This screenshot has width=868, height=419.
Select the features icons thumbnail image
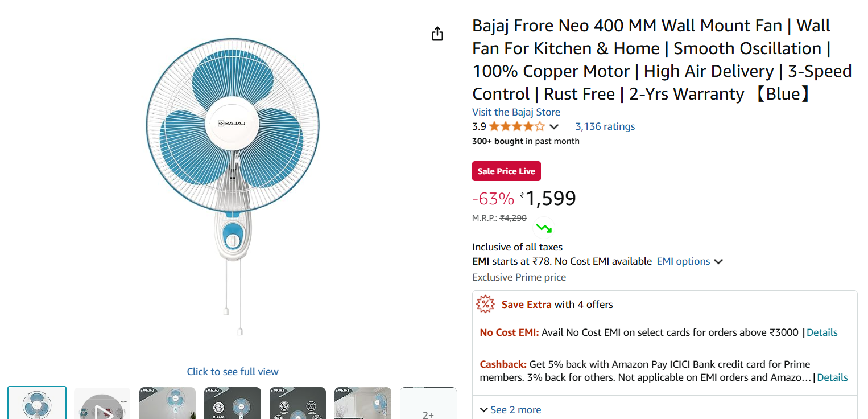pos(297,405)
